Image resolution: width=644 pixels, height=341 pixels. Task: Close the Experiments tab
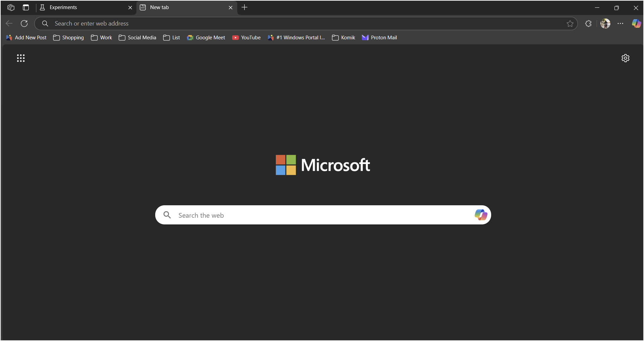[x=130, y=7]
